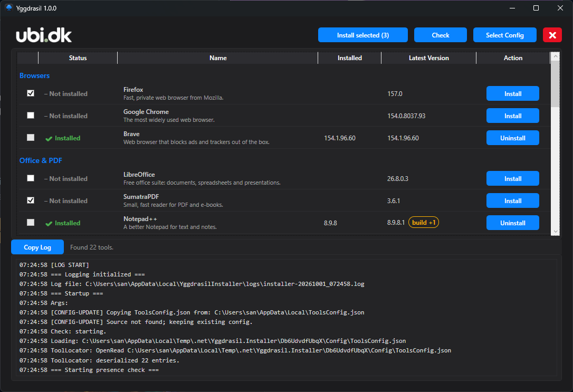
Task: Click the scrollbar down arrow in tool list
Action: coord(556,231)
